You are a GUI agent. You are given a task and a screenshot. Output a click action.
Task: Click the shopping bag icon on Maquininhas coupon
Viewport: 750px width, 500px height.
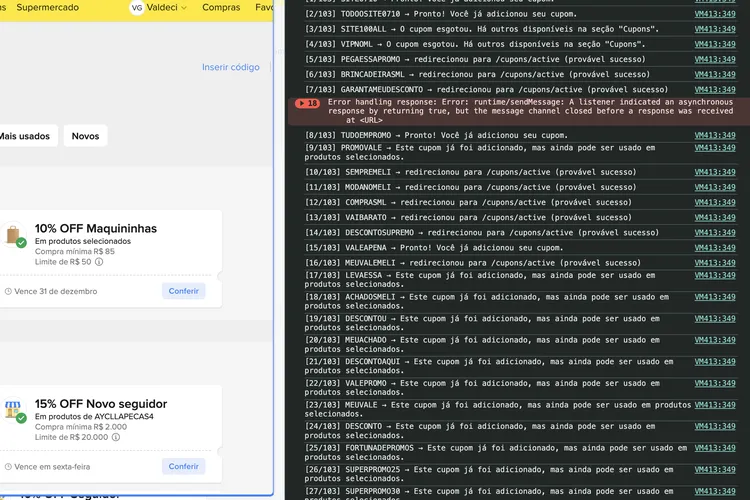coord(13,235)
